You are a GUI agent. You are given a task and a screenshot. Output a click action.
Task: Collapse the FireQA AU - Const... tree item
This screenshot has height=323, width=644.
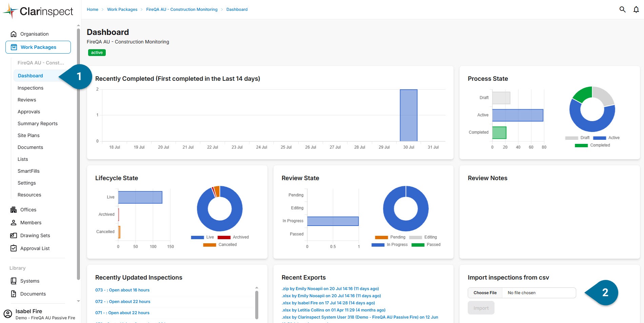(41, 63)
